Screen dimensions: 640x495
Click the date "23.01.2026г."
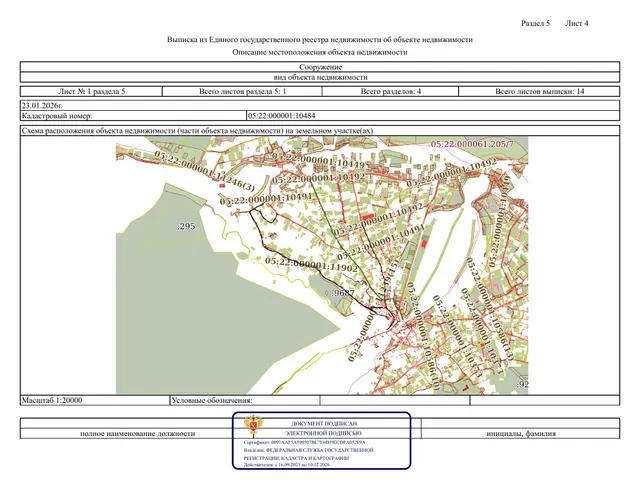[42, 106]
